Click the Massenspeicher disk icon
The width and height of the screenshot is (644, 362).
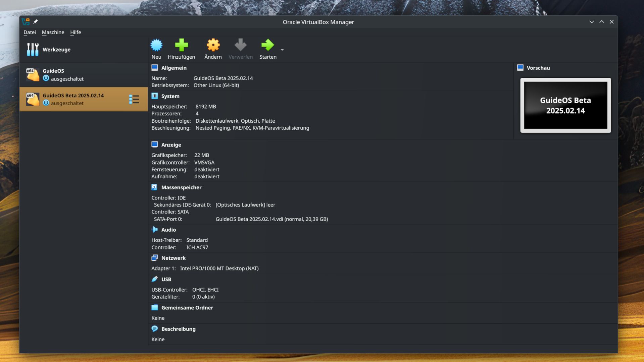coord(155,187)
